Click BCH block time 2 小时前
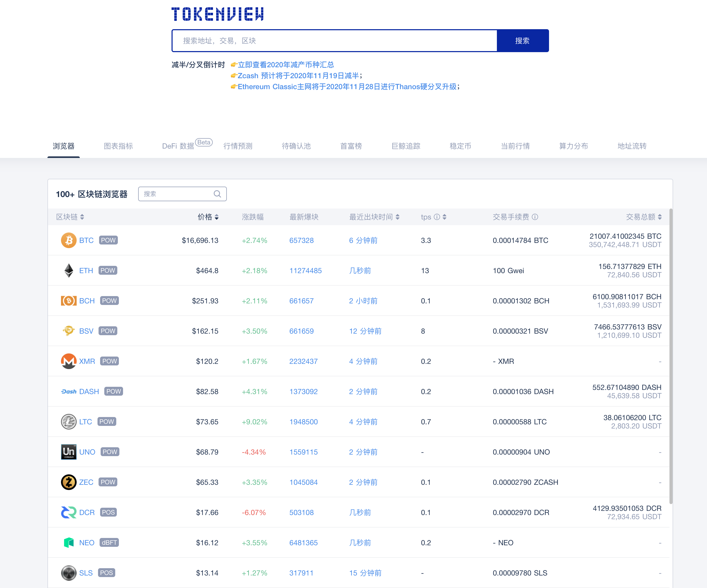The height and width of the screenshot is (588, 707). [363, 301]
